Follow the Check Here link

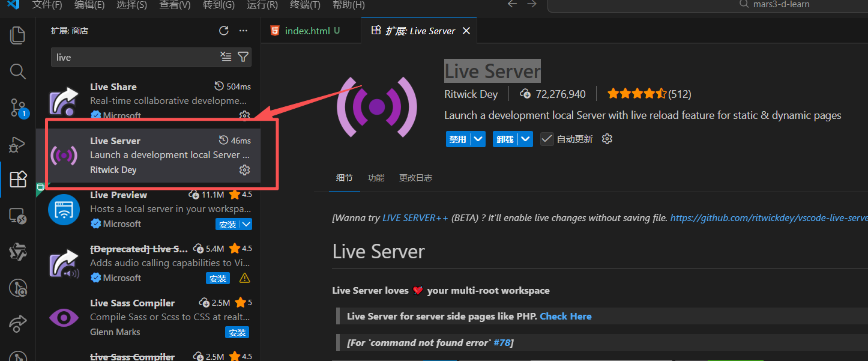pyautogui.click(x=565, y=316)
